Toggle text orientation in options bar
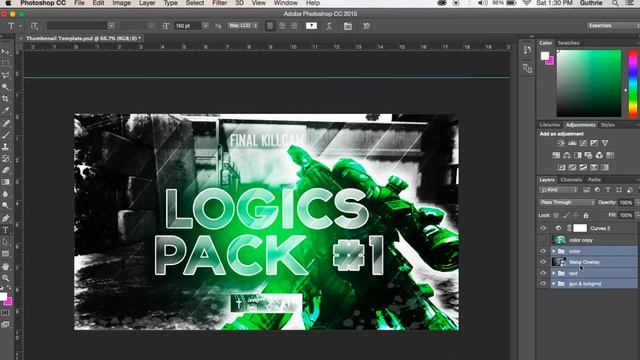The image size is (640, 360). 34,26
